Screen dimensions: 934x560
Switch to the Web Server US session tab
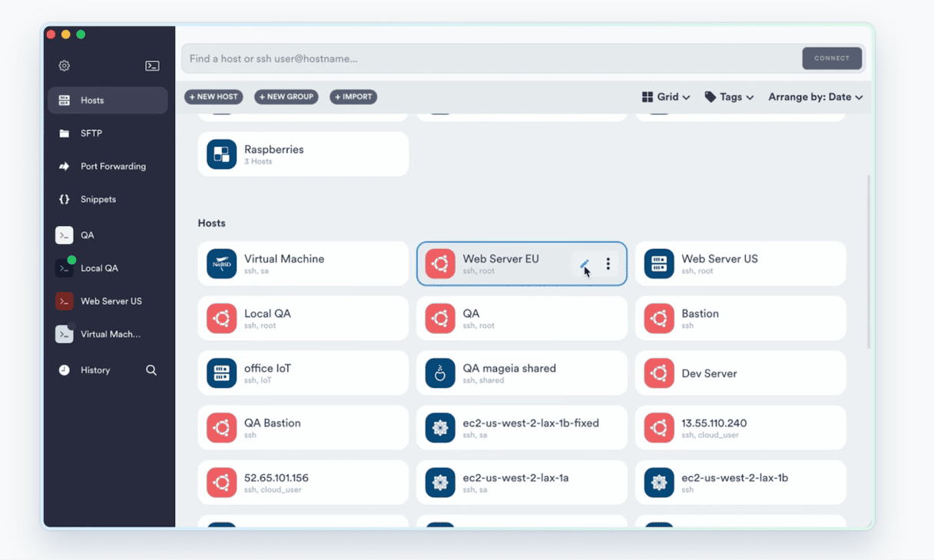pos(108,301)
